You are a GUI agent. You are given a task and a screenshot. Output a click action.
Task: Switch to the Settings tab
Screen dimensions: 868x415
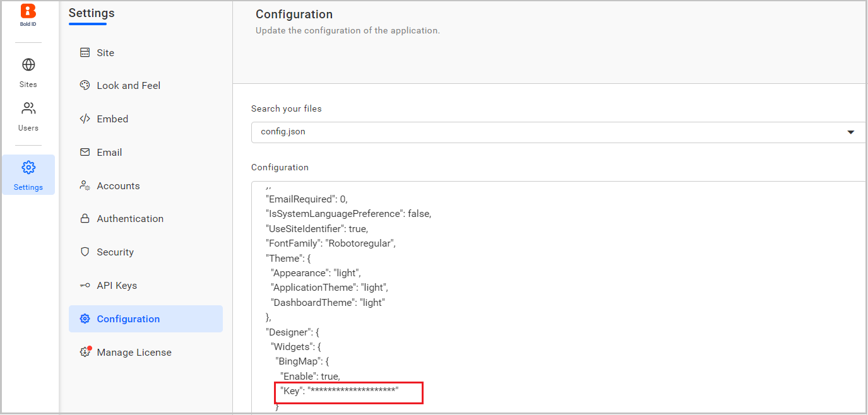point(91,13)
